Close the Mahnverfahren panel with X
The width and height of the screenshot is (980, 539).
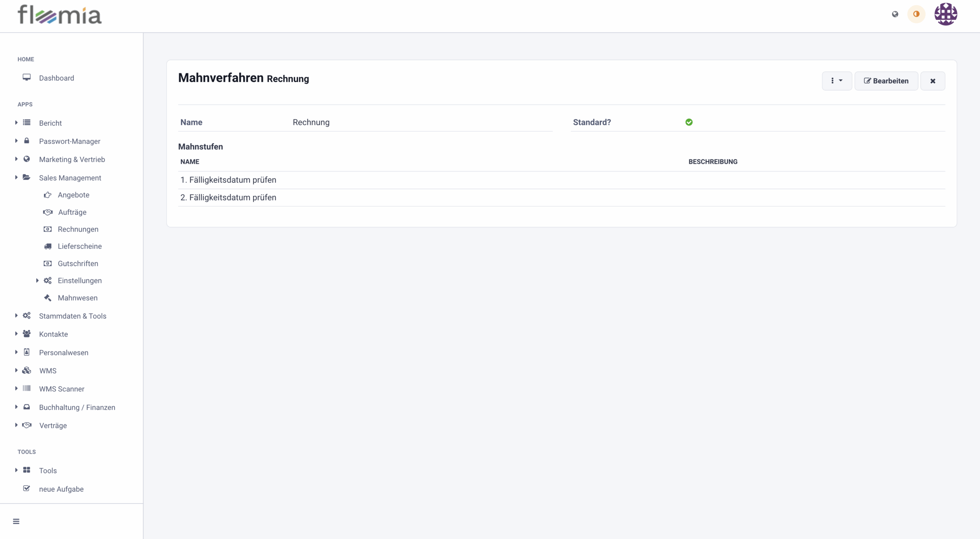pyautogui.click(x=933, y=81)
